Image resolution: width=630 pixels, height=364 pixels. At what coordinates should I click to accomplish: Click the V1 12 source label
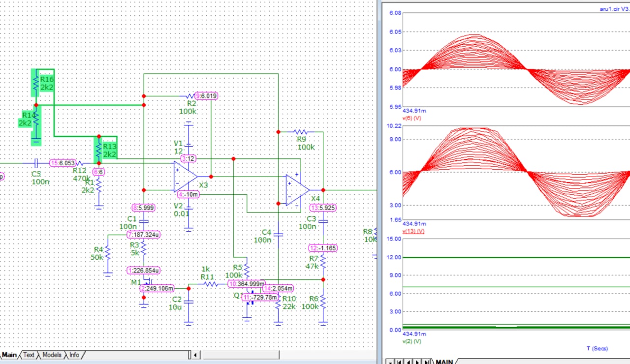pyautogui.click(x=178, y=147)
